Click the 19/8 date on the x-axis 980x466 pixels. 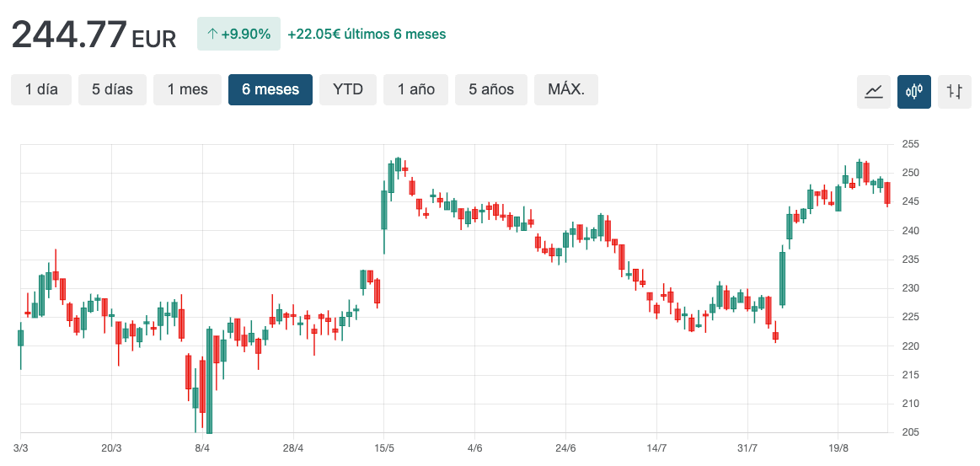click(838, 447)
